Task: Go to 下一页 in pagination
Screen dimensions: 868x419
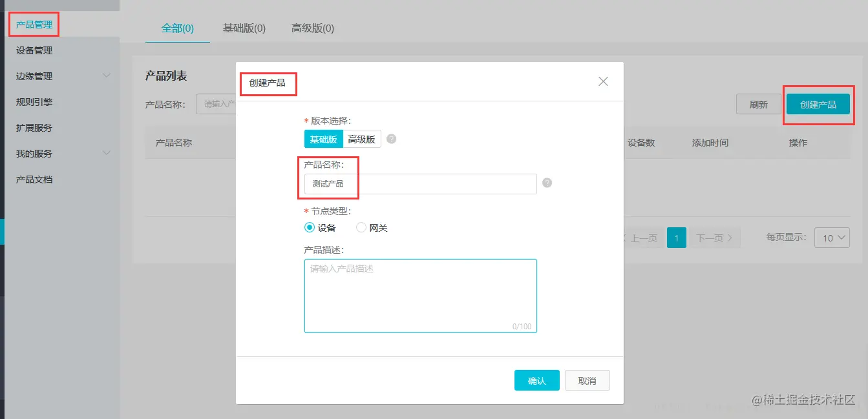Action: point(714,238)
